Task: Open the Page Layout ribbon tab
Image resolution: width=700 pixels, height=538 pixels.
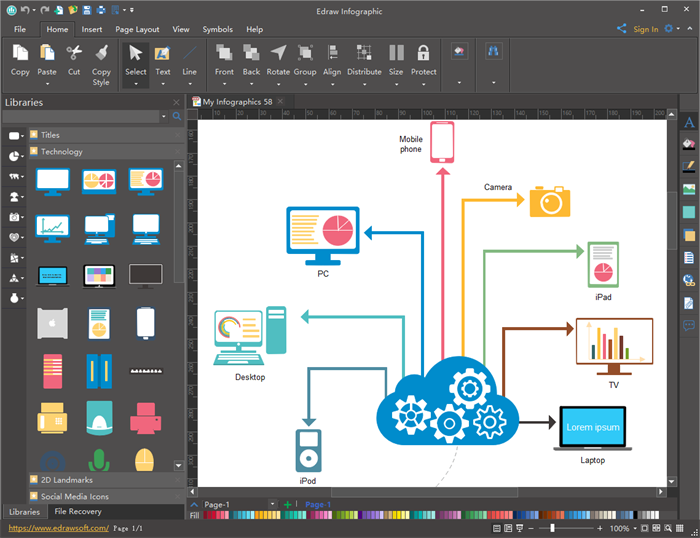Action: coord(136,30)
